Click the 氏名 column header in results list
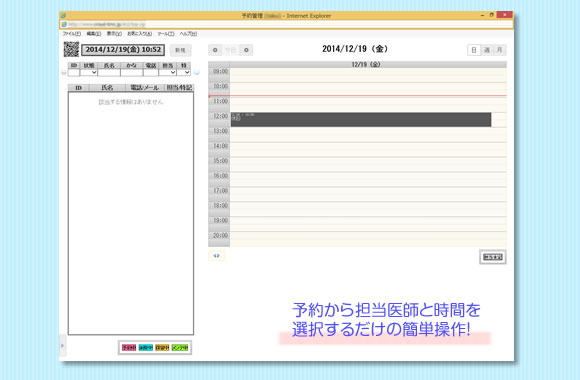 (107, 88)
